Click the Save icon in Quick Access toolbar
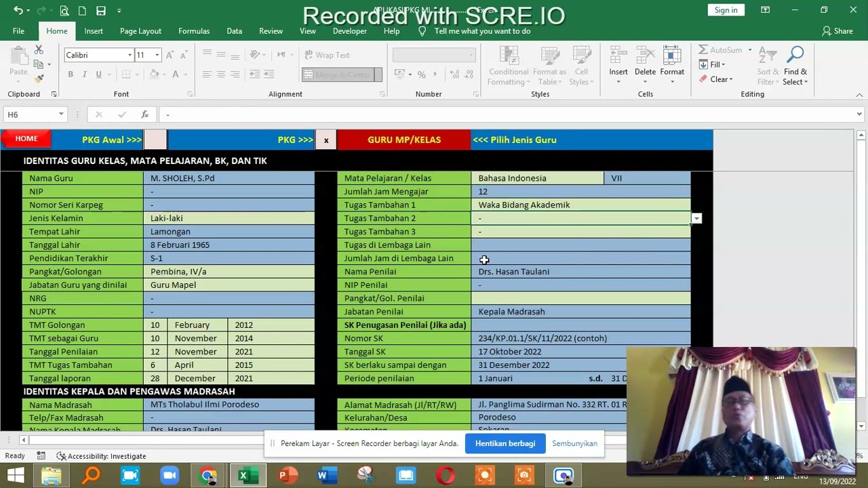 tap(100, 11)
